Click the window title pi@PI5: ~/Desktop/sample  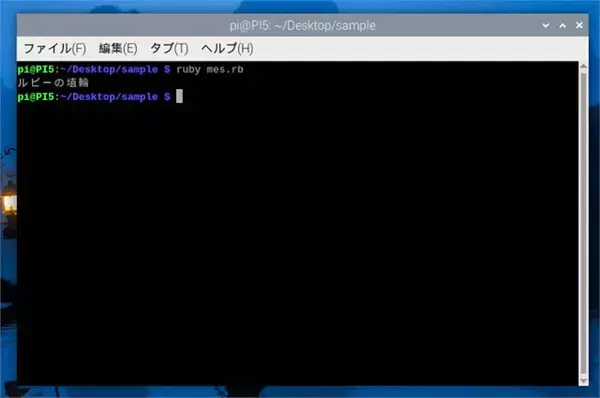click(x=302, y=26)
